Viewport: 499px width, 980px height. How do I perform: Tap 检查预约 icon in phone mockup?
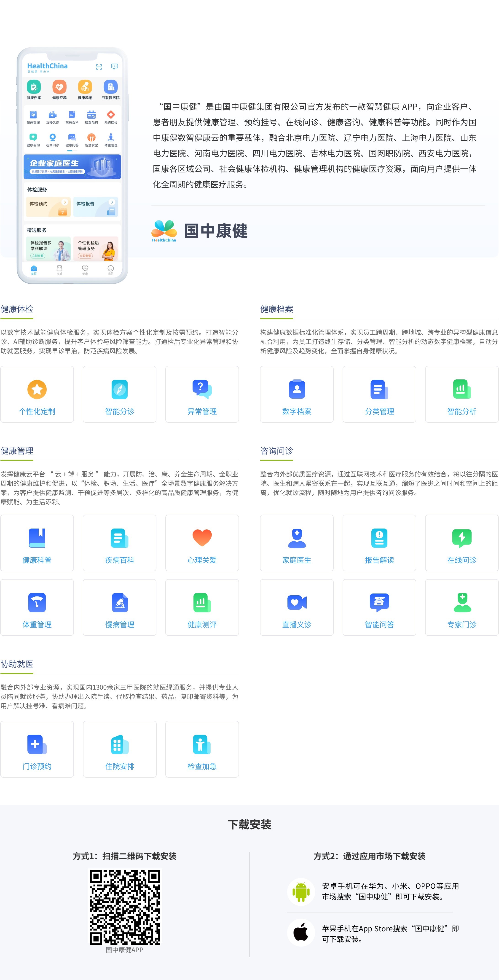click(91, 115)
